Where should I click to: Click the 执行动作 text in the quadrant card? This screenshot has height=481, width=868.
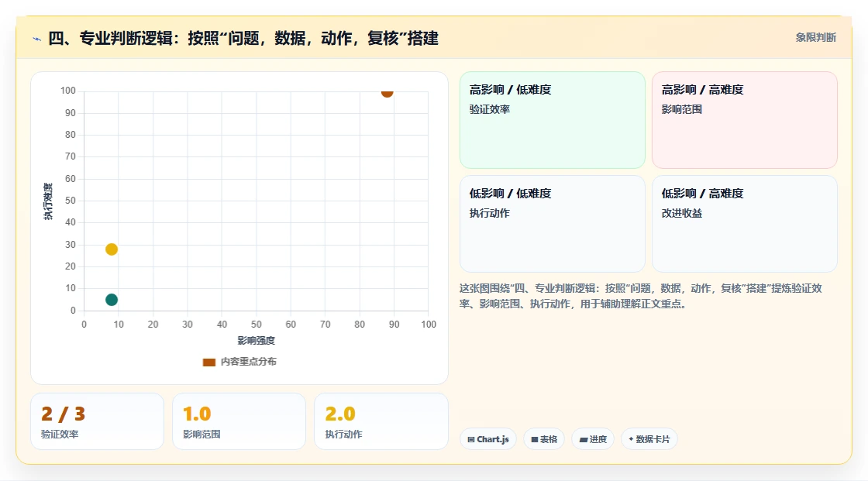tap(489, 213)
